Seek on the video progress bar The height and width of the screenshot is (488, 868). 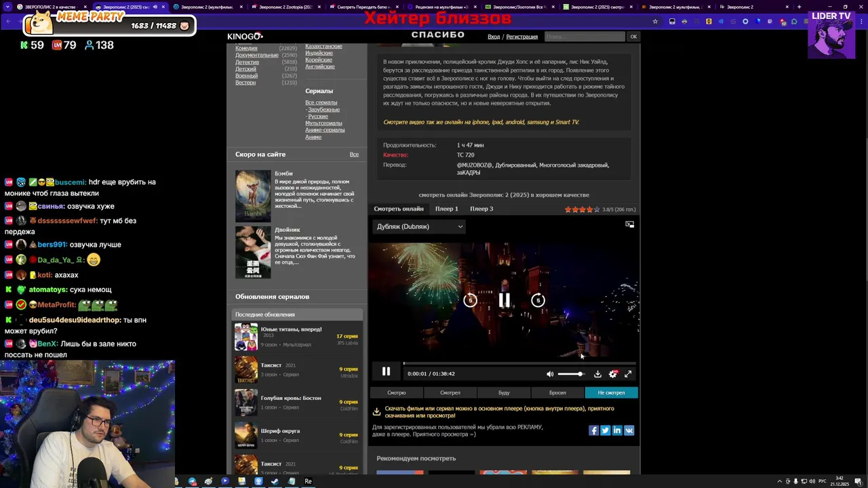(x=519, y=363)
